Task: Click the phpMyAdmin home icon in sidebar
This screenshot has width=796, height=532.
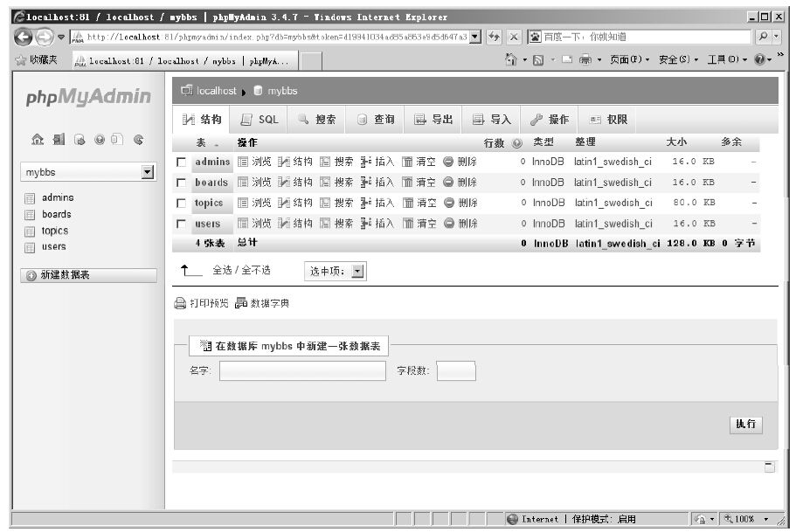Action: [38, 139]
